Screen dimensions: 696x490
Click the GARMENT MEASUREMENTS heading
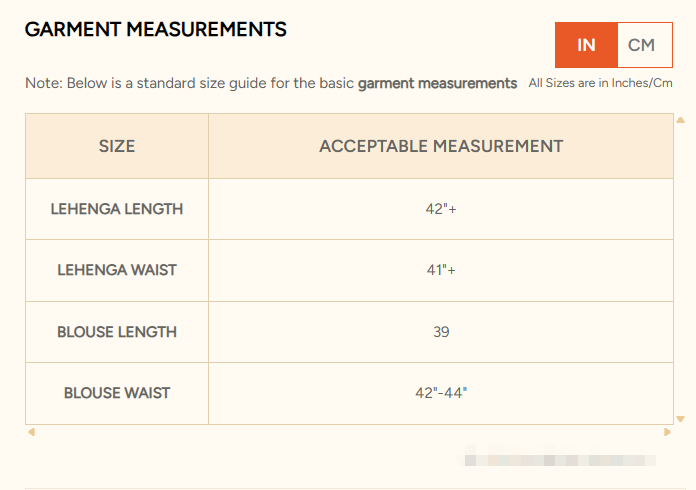tap(156, 30)
